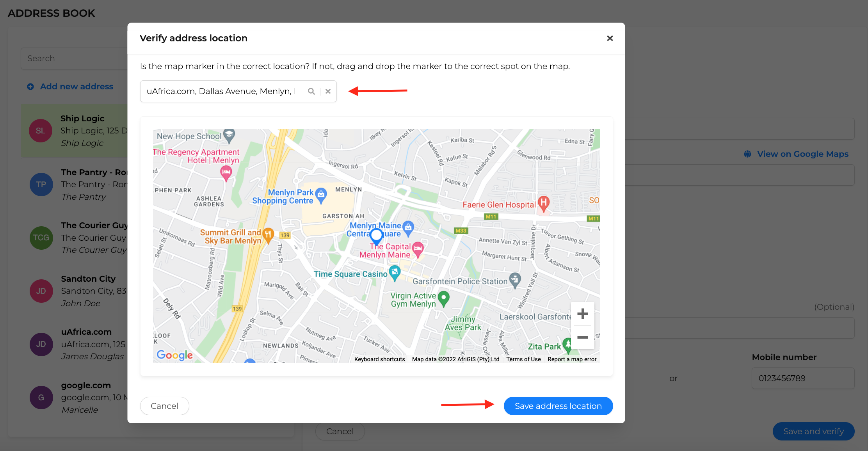Click the plus icon beside Add new address
Image resolution: width=868 pixels, height=451 pixels.
[30, 87]
